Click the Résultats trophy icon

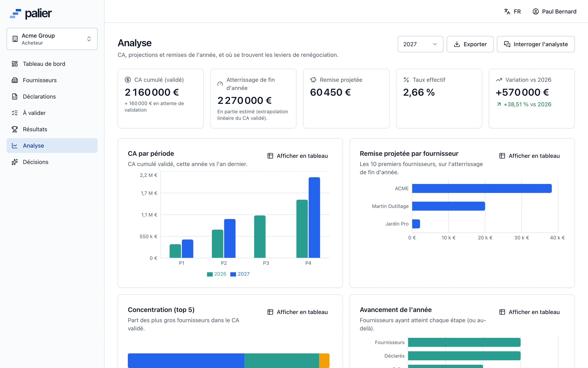(x=14, y=129)
